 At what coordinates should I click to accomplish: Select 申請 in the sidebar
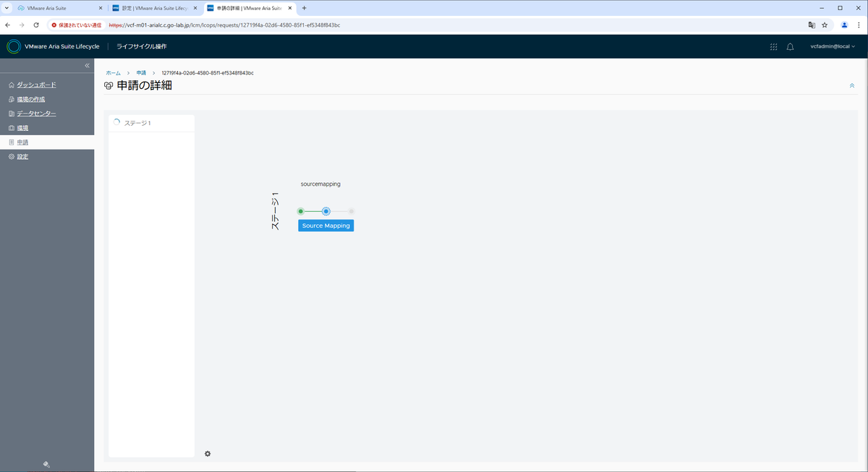(x=22, y=142)
